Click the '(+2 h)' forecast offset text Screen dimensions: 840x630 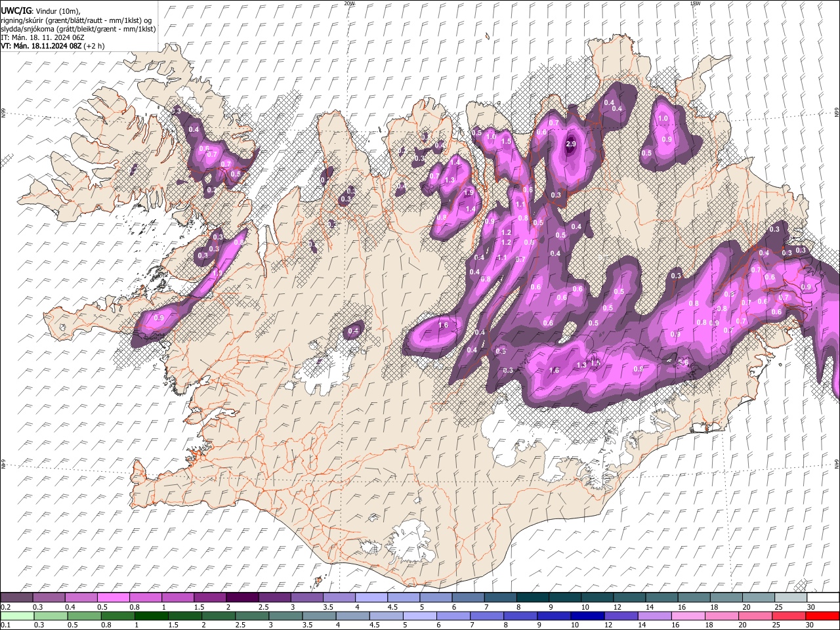(94, 46)
